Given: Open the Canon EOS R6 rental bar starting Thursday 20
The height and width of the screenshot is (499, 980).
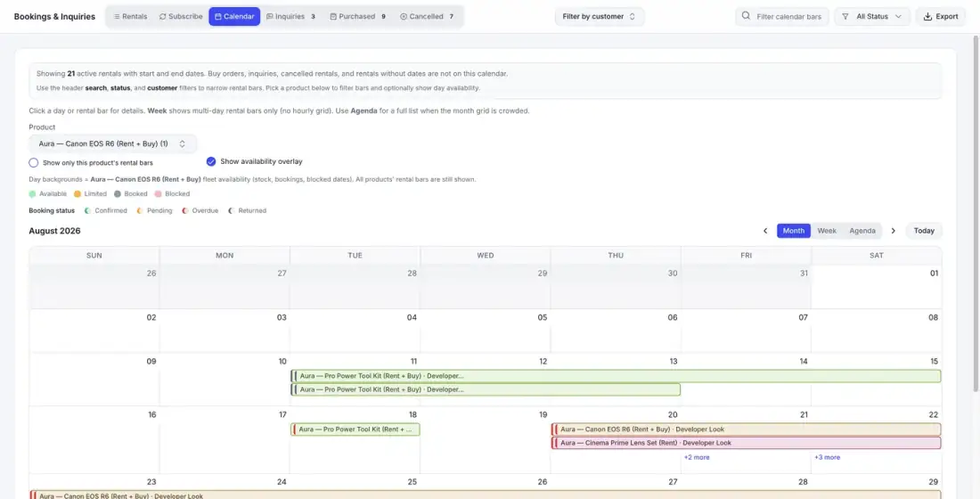Looking at the screenshot, I should (x=746, y=429).
